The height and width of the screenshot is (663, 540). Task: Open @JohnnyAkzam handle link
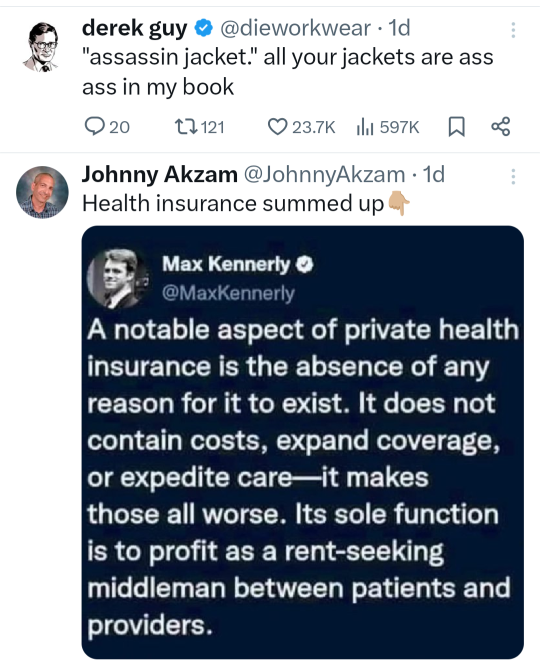(324, 175)
